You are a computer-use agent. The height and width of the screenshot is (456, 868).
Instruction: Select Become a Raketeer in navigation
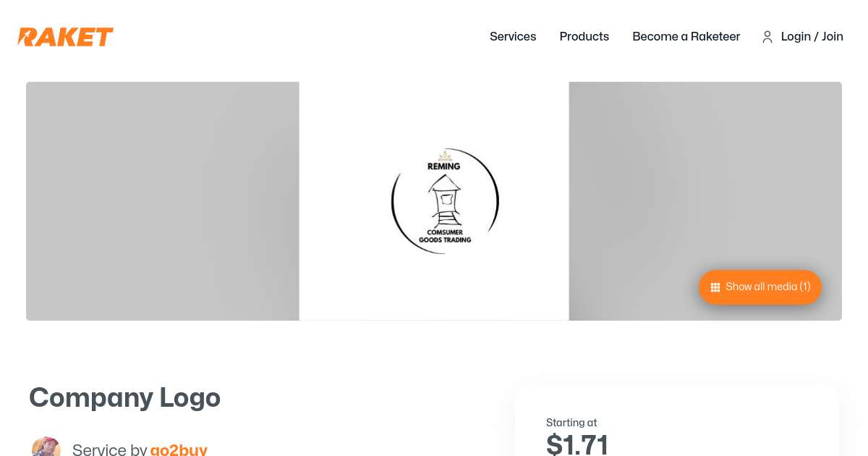pos(686,36)
